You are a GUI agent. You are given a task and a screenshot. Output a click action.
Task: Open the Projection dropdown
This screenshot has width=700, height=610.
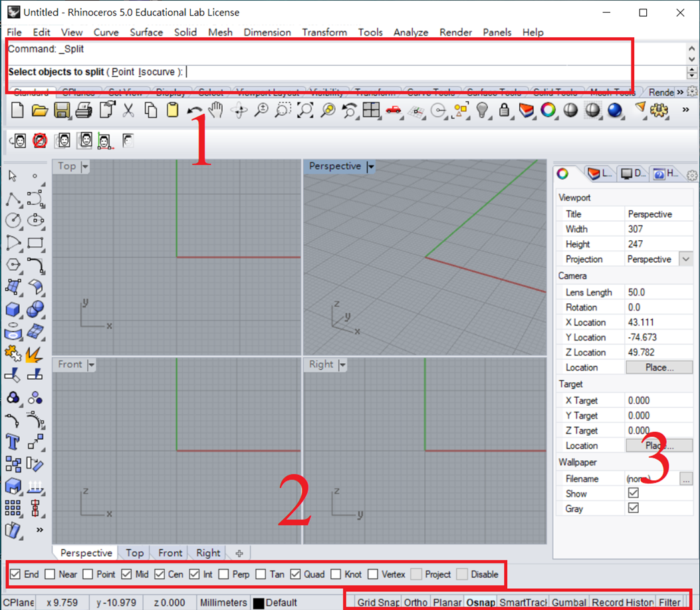tap(685, 259)
